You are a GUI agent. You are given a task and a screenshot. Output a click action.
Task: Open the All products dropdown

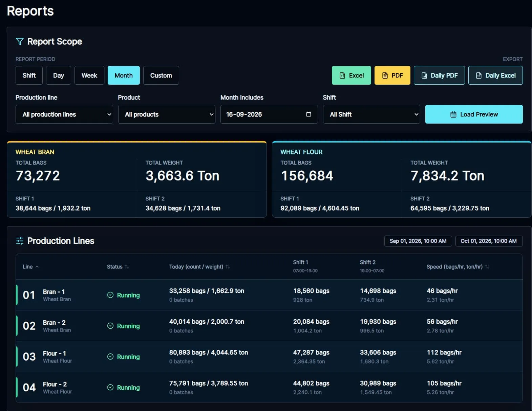(x=167, y=114)
